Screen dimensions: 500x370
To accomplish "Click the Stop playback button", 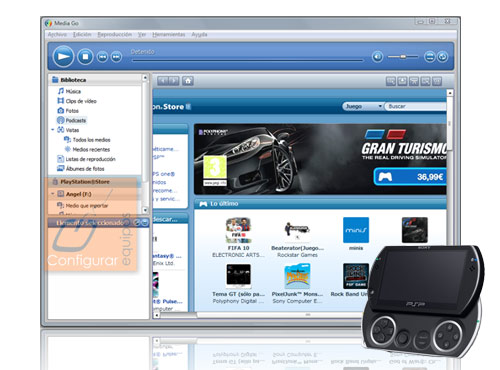I will (85, 56).
